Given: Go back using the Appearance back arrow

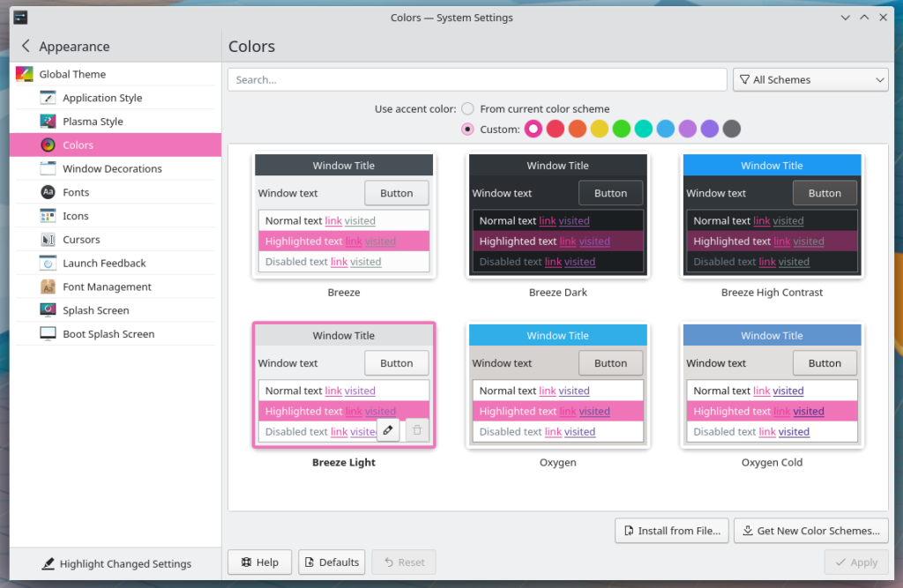Looking at the screenshot, I should tap(26, 46).
